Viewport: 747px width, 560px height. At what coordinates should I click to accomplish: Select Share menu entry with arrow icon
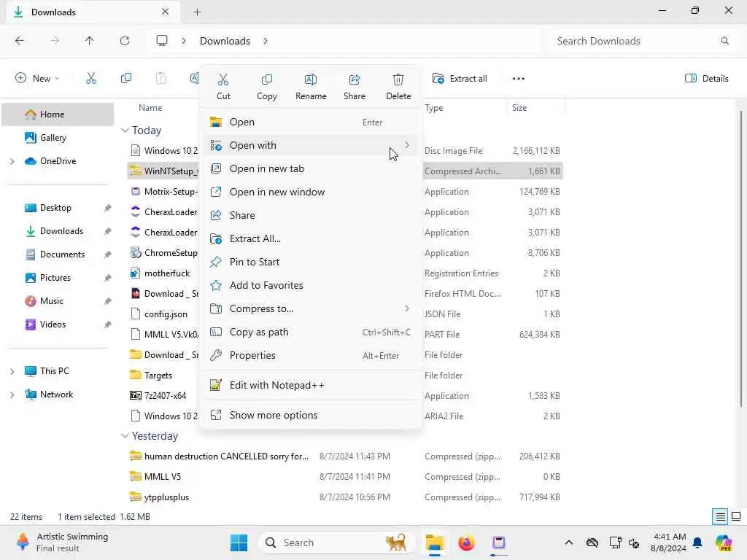[x=312, y=215]
